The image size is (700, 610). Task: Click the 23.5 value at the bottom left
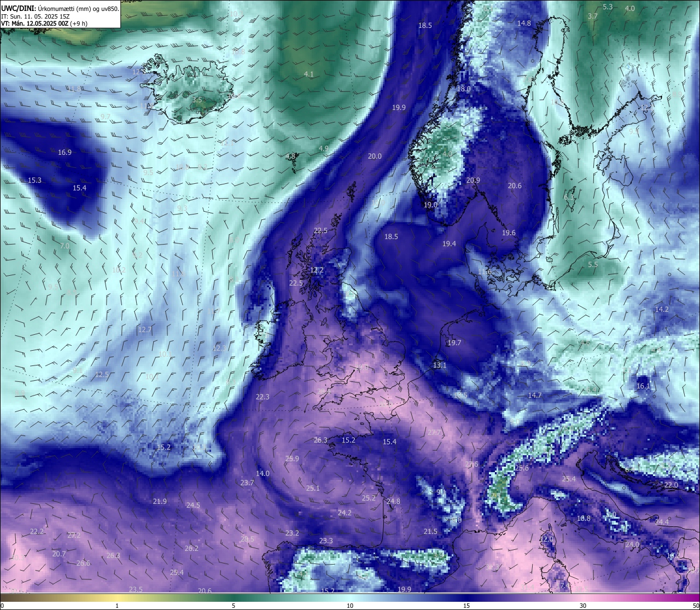(x=136, y=589)
